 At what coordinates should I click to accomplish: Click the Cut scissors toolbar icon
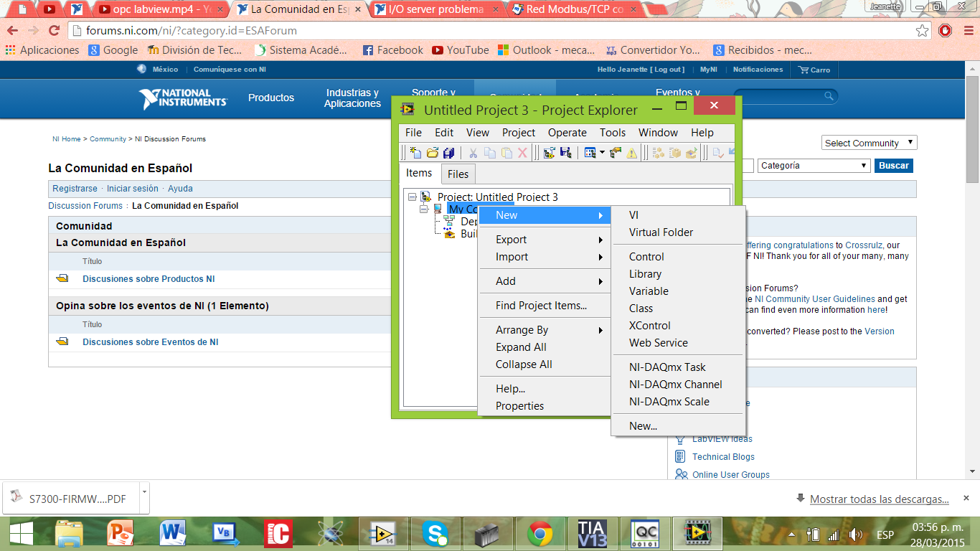(473, 152)
